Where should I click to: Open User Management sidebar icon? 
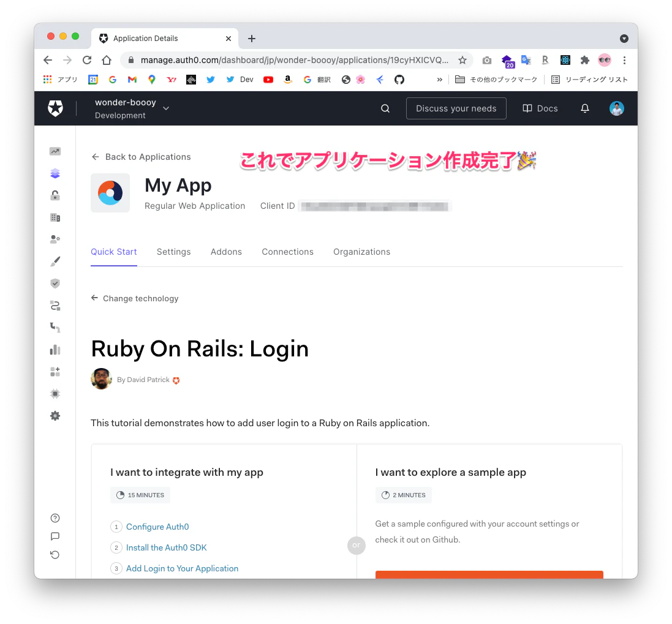[x=55, y=239]
